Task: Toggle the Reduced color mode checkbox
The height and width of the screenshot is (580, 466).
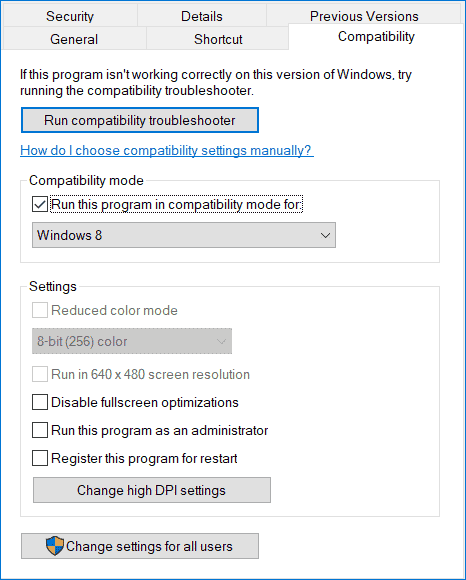Action: pyautogui.click(x=40, y=310)
